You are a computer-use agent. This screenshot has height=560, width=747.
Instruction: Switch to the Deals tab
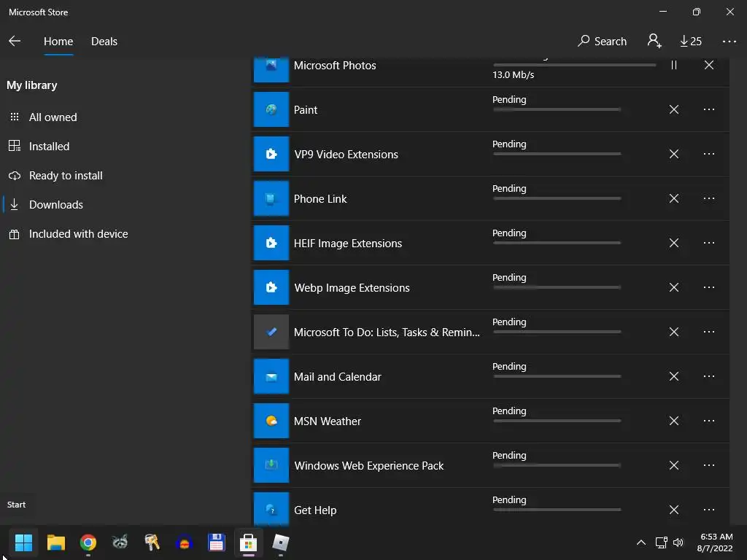104,42
